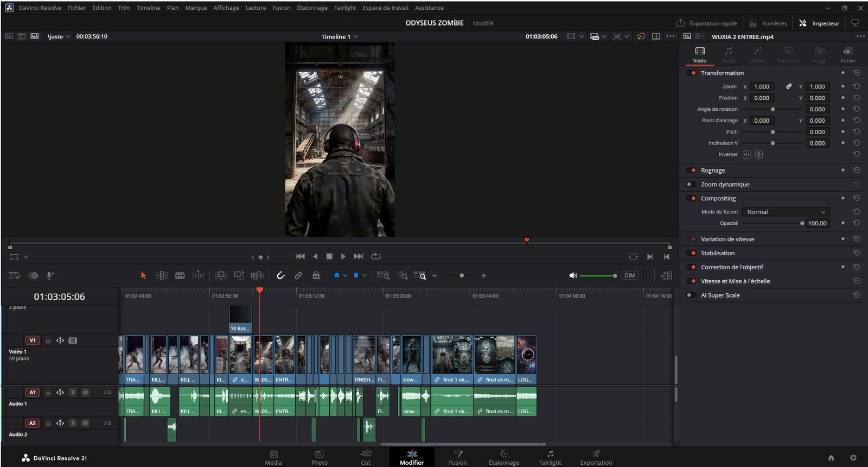
Task: Click the voiceover microphone icon
Action: click(x=50, y=276)
